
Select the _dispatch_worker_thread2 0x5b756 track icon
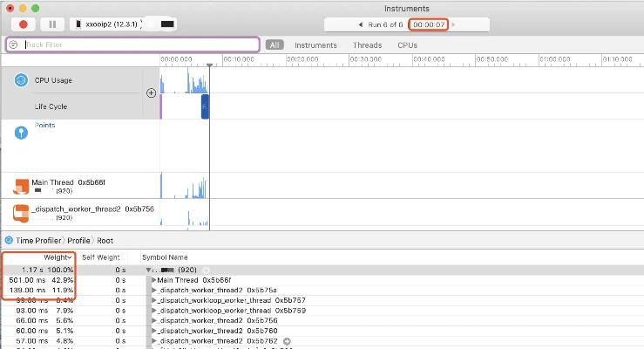pos(22,212)
